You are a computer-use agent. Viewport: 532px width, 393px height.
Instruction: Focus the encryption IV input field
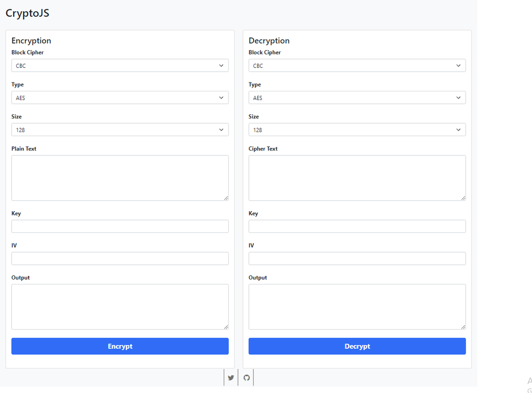[x=120, y=258]
